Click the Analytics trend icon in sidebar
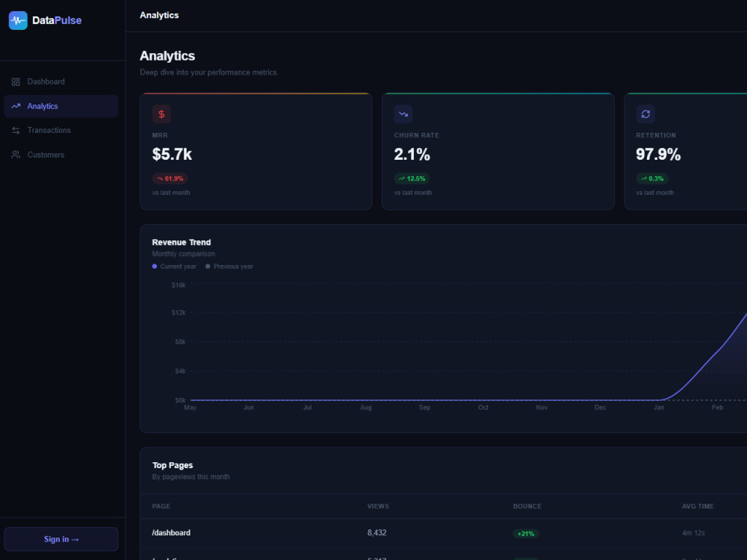Screen dimensions: 747x560 16,106
